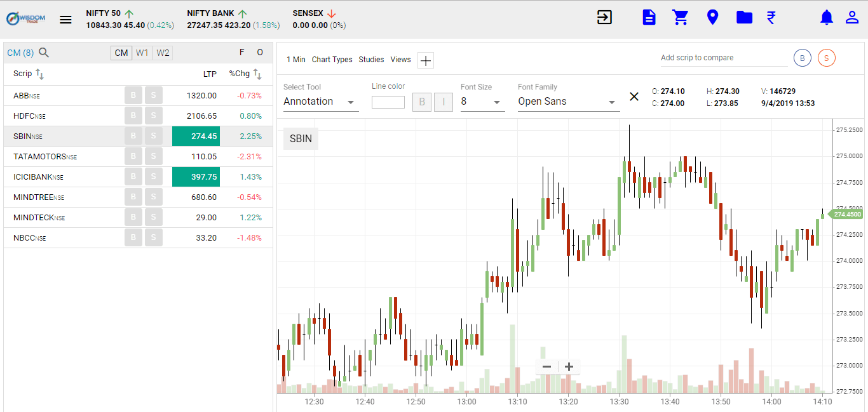
Task: Open the user profile icon
Action: tap(852, 17)
